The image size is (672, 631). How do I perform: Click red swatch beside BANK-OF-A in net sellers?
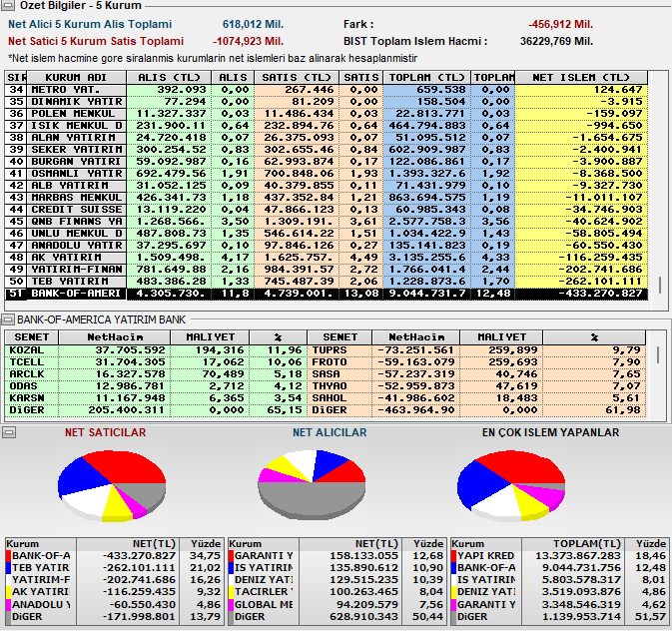pyautogui.click(x=8, y=556)
